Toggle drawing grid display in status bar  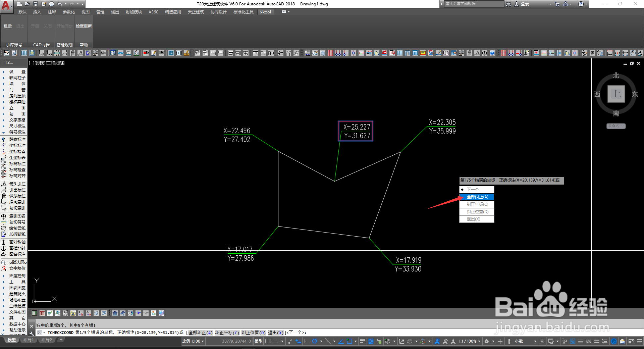[x=268, y=341]
